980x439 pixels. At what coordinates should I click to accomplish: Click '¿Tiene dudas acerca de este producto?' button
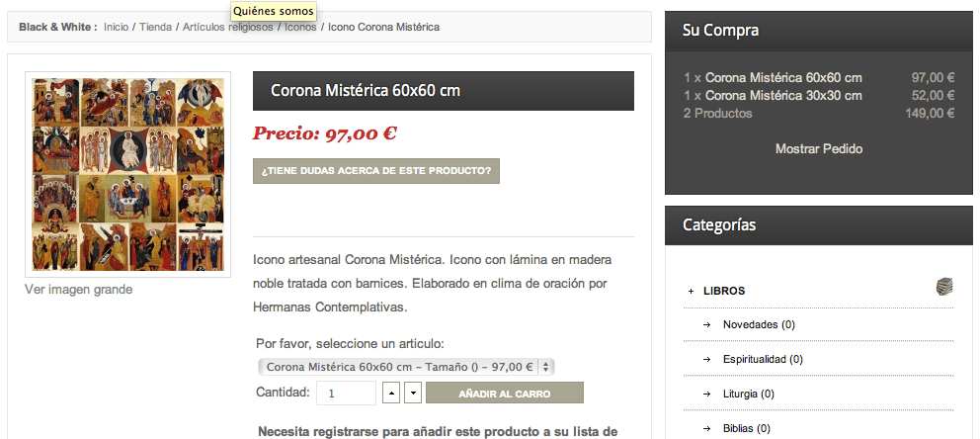[x=376, y=171]
